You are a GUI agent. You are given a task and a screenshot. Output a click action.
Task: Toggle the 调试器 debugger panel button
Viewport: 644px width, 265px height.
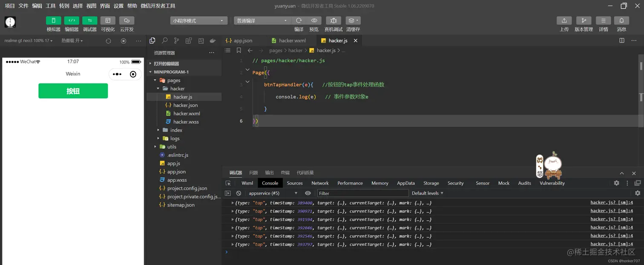[90, 20]
